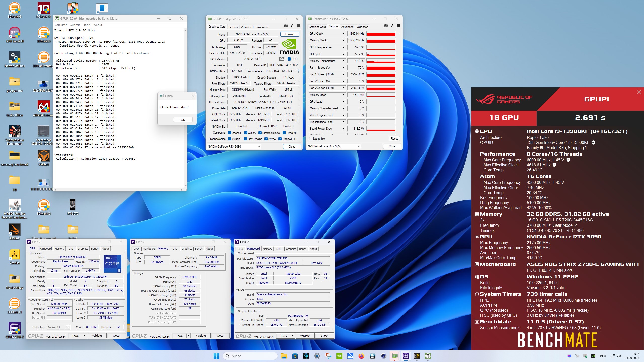This screenshot has width=644, height=362.
Task: Open hamburger menu in GPU-Z Sensors window
Action: tap(399, 25)
